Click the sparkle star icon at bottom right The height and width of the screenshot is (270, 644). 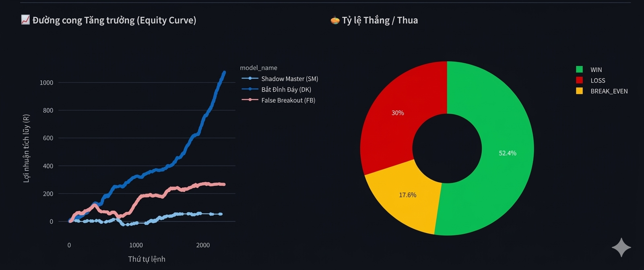tap(621, 247)
